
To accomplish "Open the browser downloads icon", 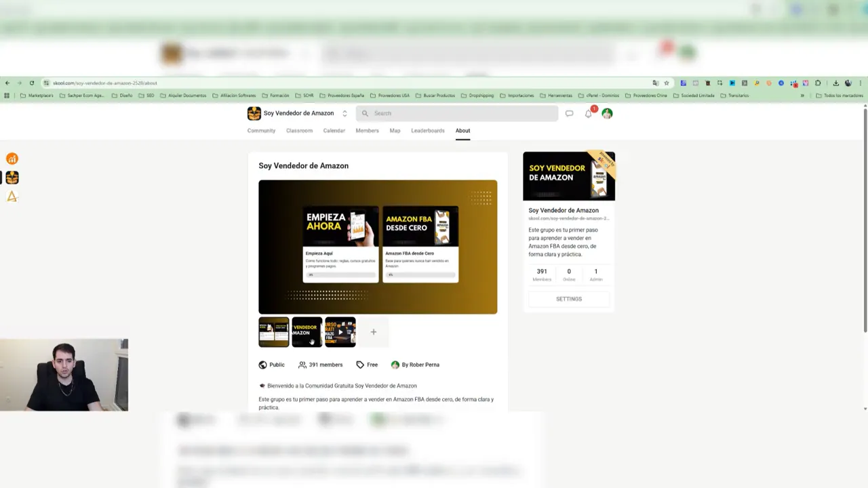I will point(835,83).
